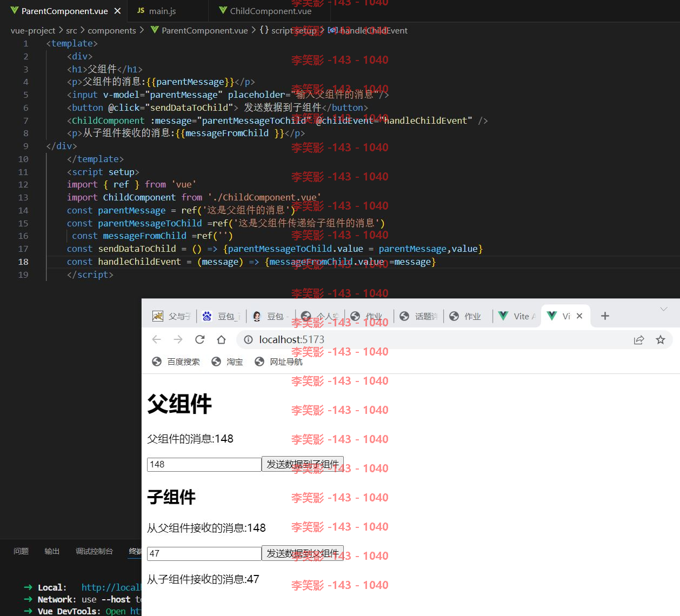Click the child message input containing 47

pos(204,553)
